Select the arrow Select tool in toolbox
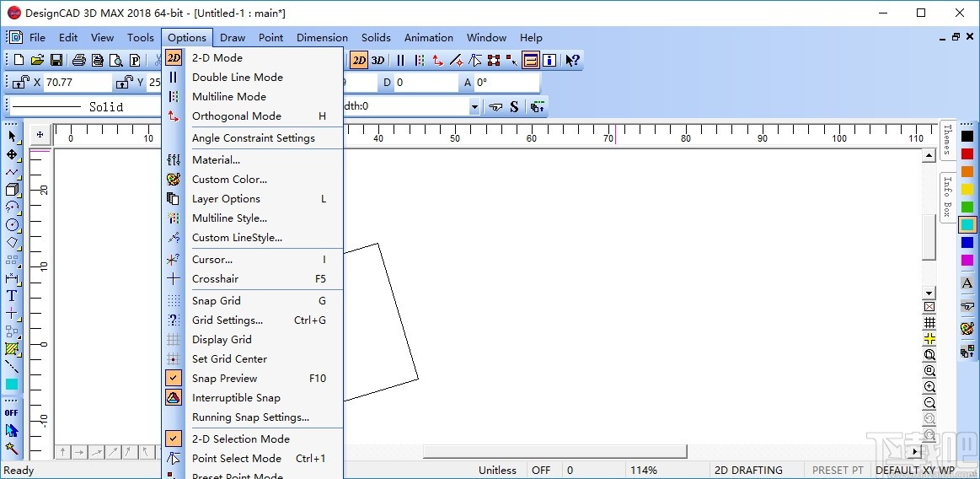 tap(12, 137)
